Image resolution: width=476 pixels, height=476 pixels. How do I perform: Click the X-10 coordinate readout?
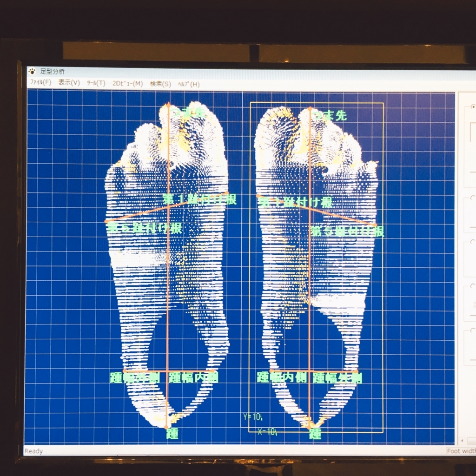[267, 432]
